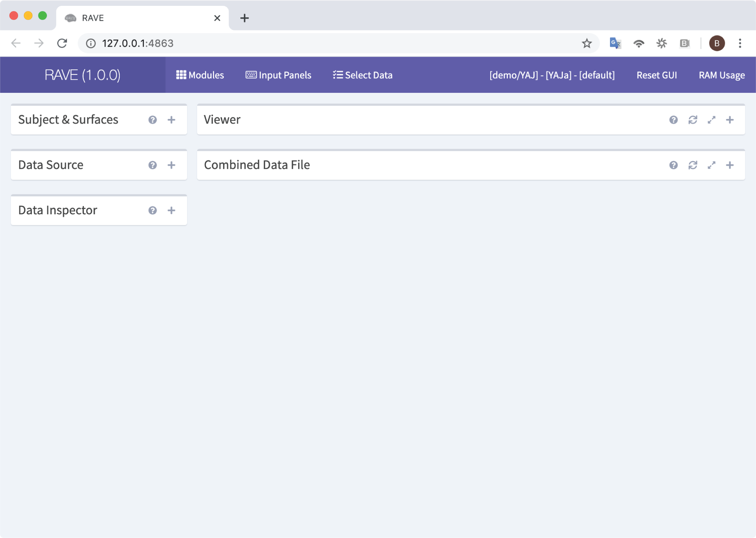Screen dimensions: 756x538
Task: Add content to the Viewer panel
Action: pos(730,120)
